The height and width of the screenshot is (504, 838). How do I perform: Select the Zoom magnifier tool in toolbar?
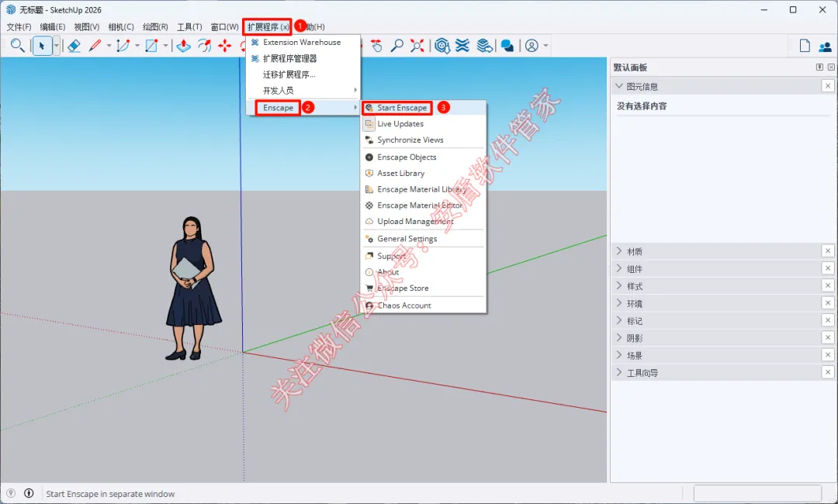tap(396, 46)
